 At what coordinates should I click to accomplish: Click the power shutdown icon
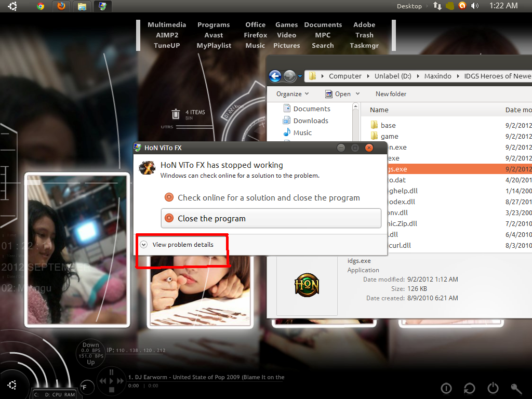493,388
